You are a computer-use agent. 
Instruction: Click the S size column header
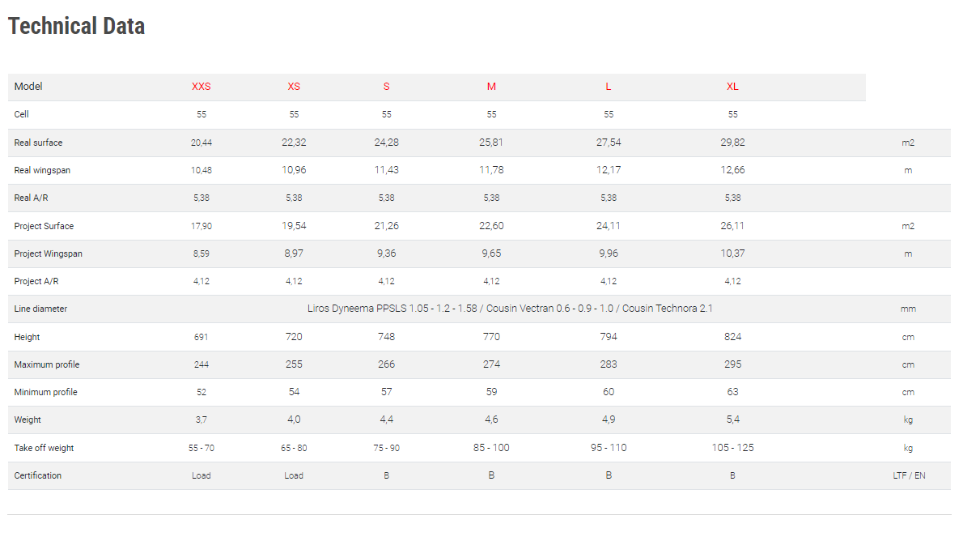[387, 87]
